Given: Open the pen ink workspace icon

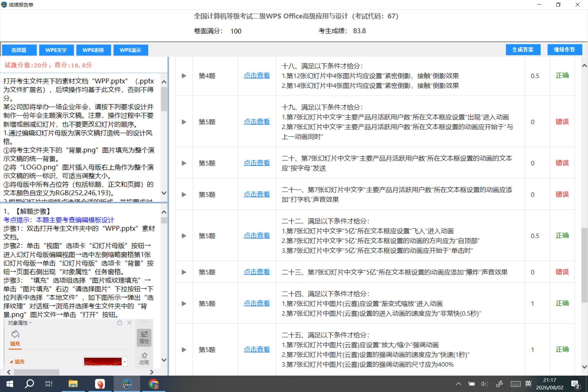Looking at the screenshot, I should pos(499,384).
